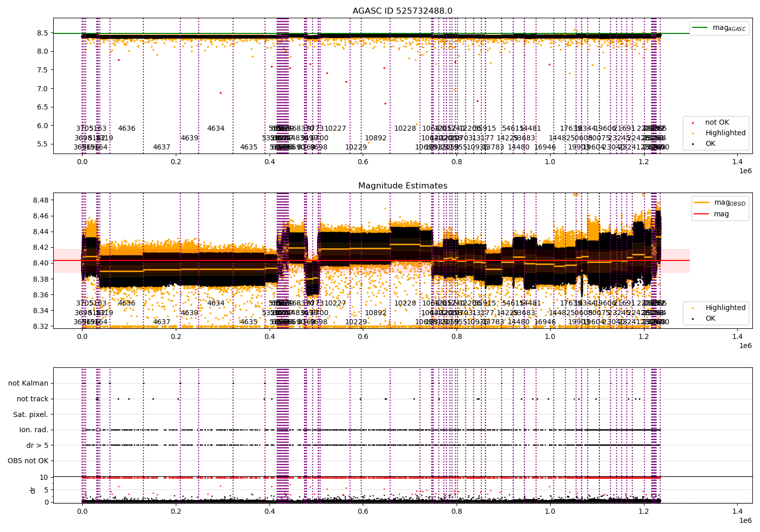The width and height of the screenshot is (760, 532).
Task: Click obsid label '16946' in top plot
Action: pos(545,147)
